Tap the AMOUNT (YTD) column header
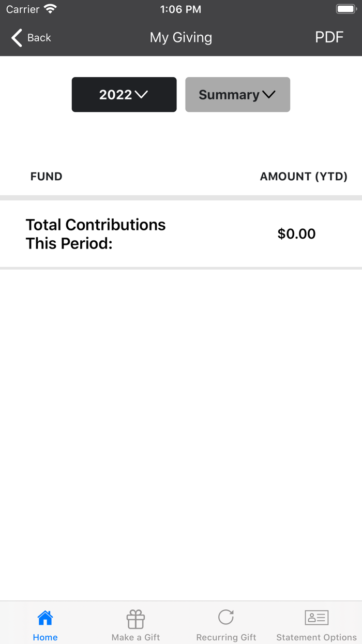Image resolution: width=362 pixels, height=644 pixels. [304, 177]
